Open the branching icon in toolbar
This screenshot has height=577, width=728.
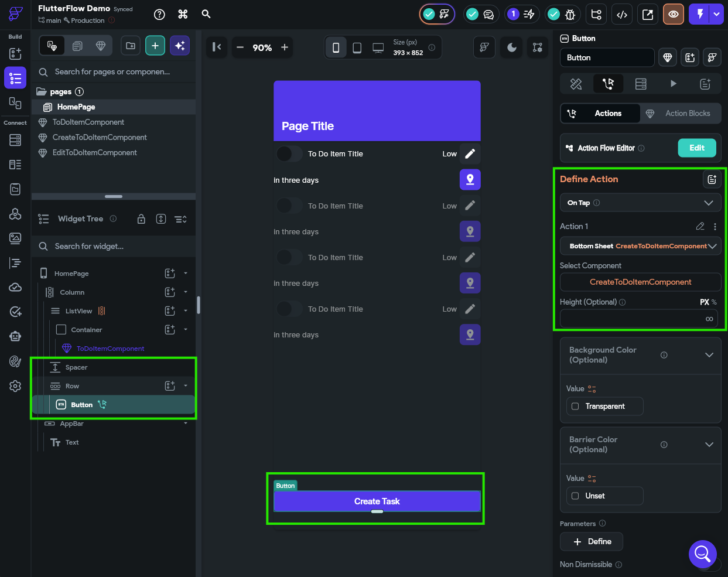596,14
